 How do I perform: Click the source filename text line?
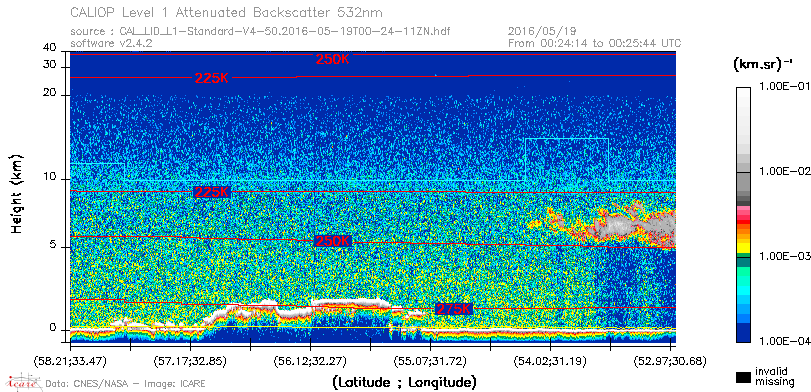(x=260, y=32)
